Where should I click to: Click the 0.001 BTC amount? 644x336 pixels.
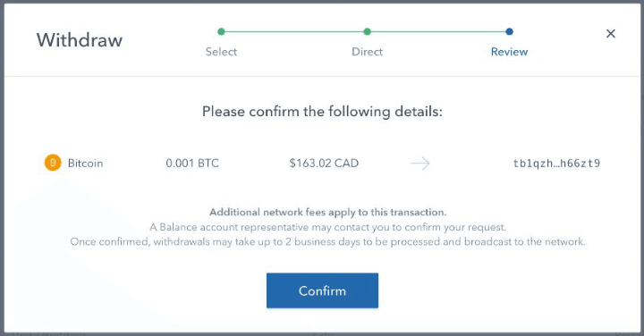192,164
